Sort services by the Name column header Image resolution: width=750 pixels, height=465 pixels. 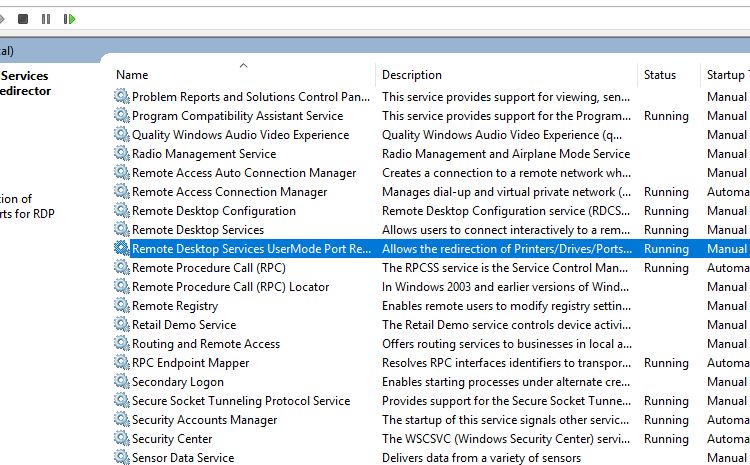[132, 75]
